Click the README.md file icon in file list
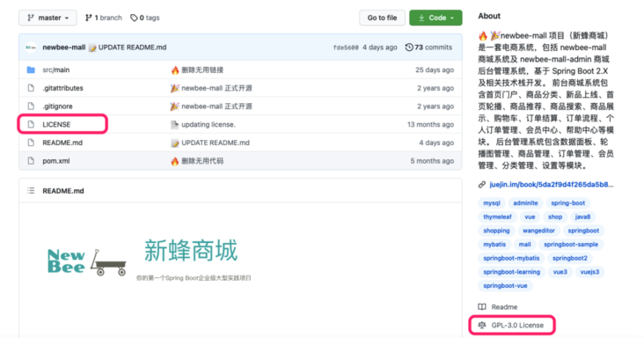Viewport: 644px width, 338px height. coord(31,143)
